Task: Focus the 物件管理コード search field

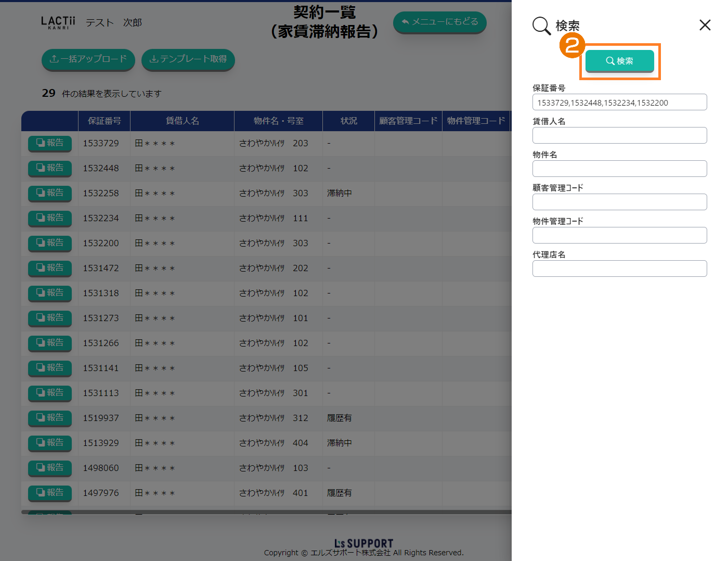Action: pyautogui.click(x=619, y=235)
